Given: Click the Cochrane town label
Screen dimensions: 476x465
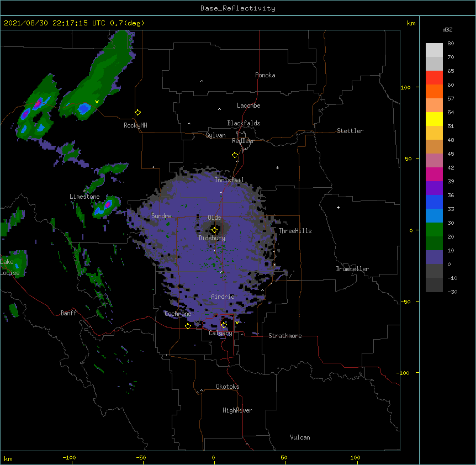Looking at the screenshot, I should [x=178, y=314].
